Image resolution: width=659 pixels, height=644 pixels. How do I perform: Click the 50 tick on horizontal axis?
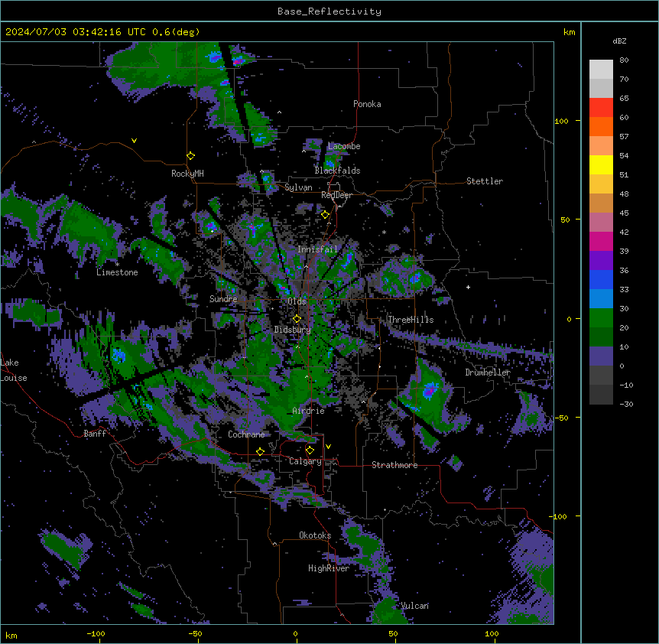pos(394,633)
